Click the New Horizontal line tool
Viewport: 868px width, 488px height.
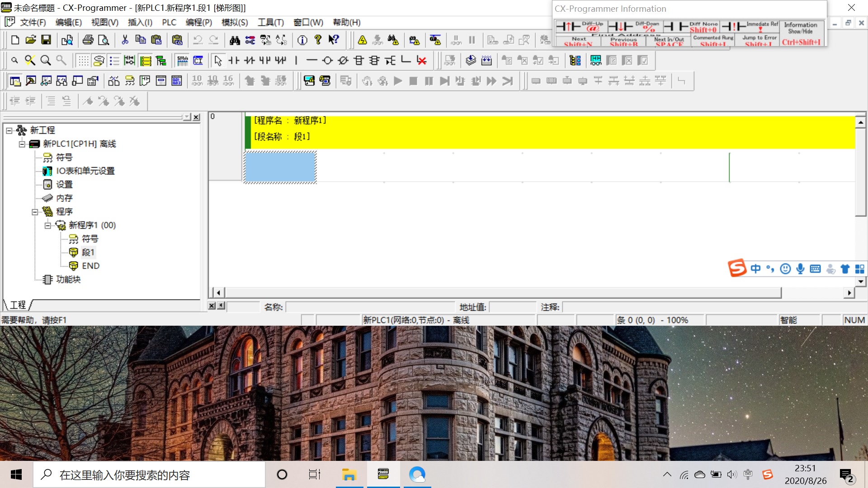(311, 61)
